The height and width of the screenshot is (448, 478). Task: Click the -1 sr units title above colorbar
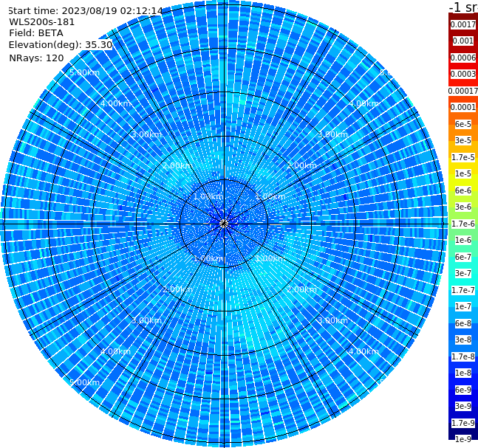[463, 7]
